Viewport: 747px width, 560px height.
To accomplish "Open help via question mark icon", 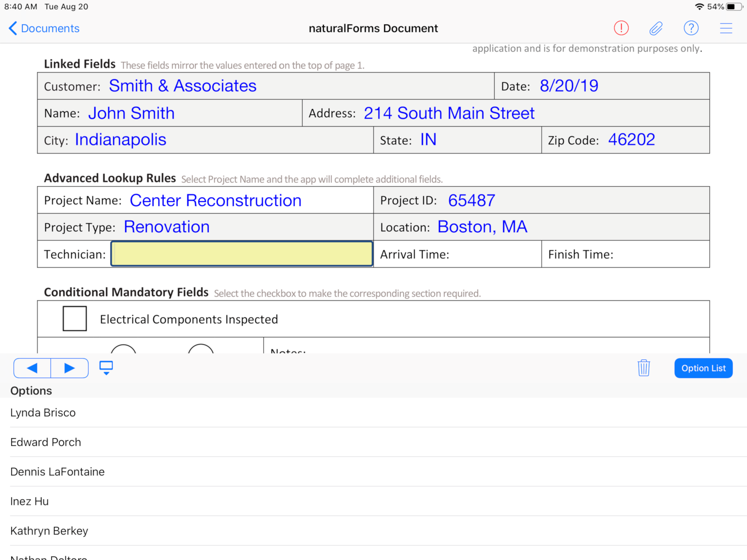I will point(691,28).
